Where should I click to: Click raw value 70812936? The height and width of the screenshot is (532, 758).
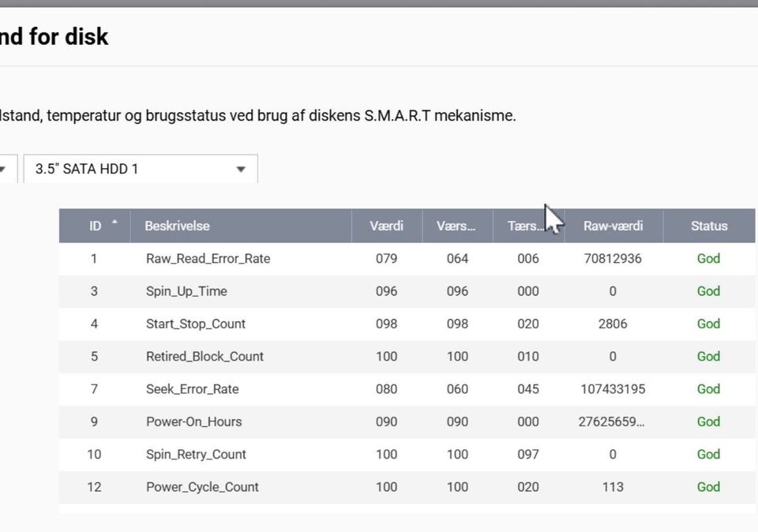pos(613,259)
